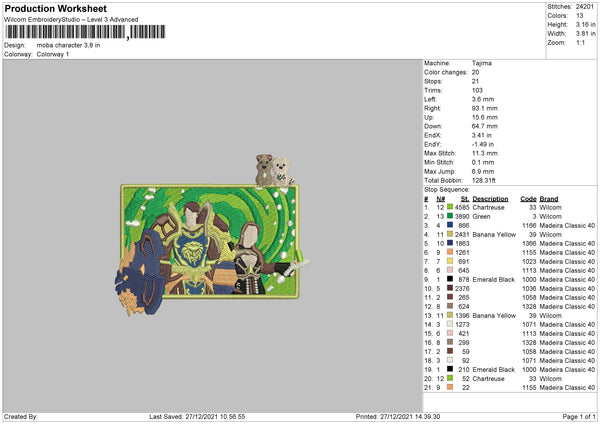
Task: Click 'Banana Yellow' description in stop row 13
Action: click(494, 316)
